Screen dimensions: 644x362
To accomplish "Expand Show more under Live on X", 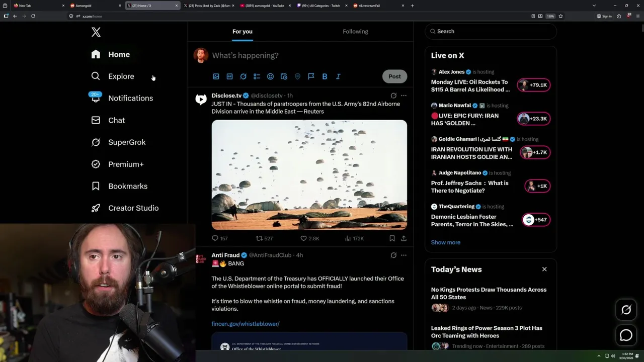I will pyautogui.click(x=445, y=242).
